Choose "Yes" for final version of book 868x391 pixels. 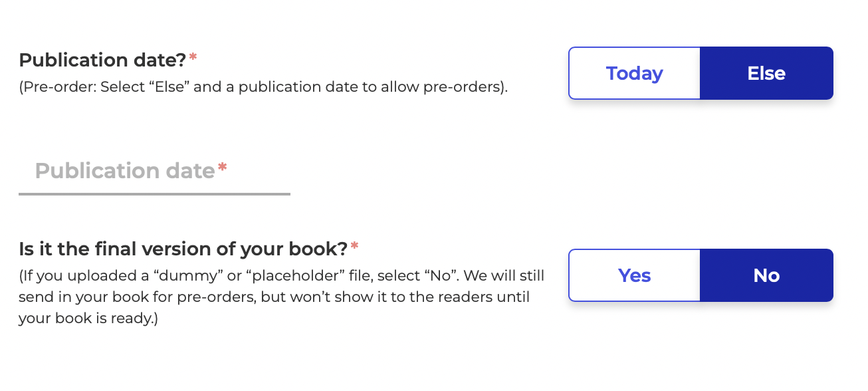634,275
